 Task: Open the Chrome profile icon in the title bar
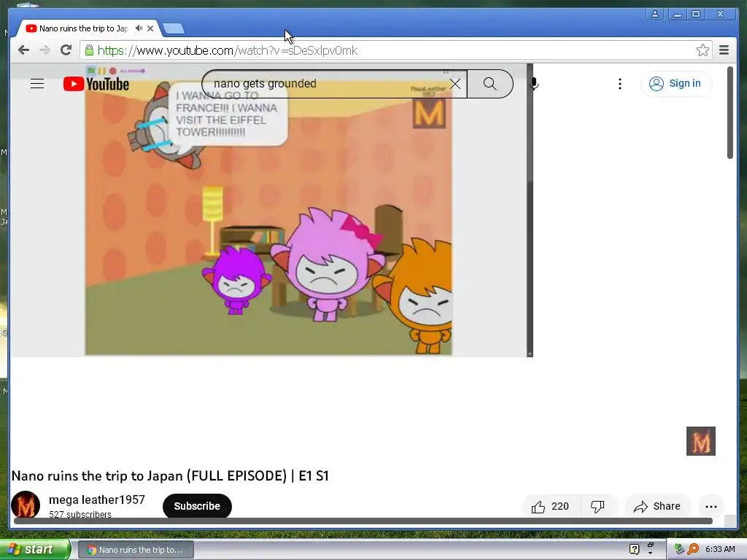point(655,14)
